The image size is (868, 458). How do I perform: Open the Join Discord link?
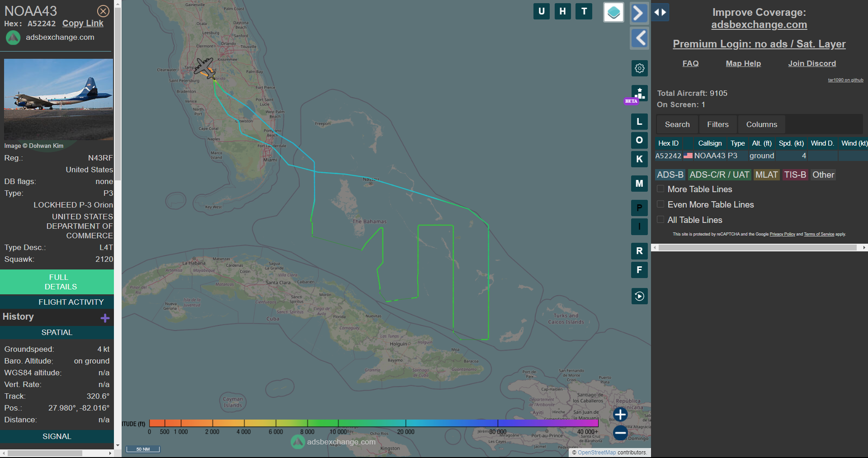812,63
